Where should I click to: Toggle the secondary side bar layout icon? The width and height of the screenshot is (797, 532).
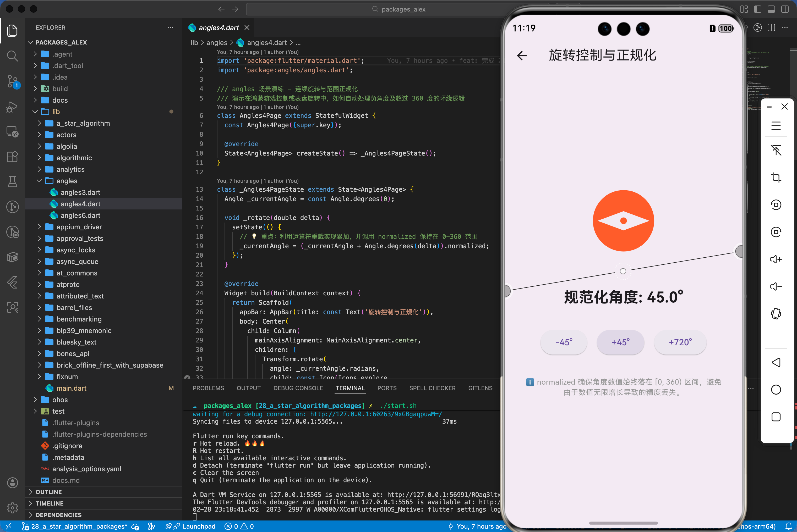[x=785, y=9]
